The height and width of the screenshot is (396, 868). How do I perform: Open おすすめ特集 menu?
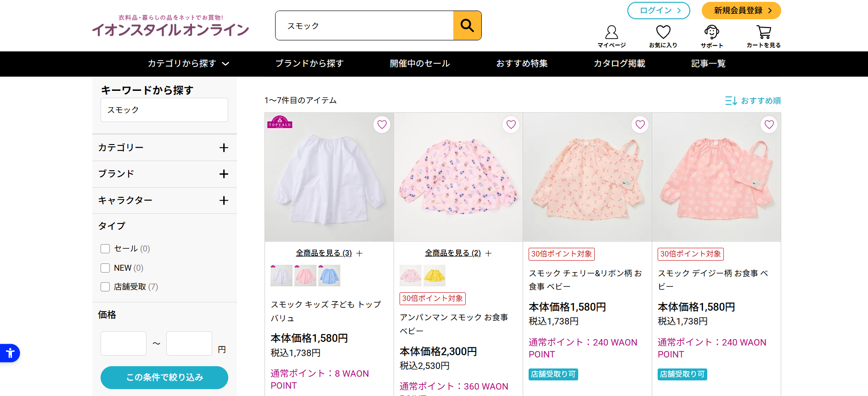[x=522, y=64]
